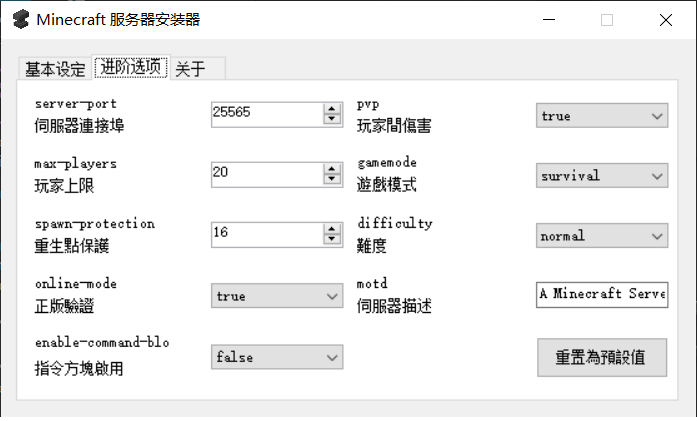Expand the difficulty normal dropdown

(602, 236)
